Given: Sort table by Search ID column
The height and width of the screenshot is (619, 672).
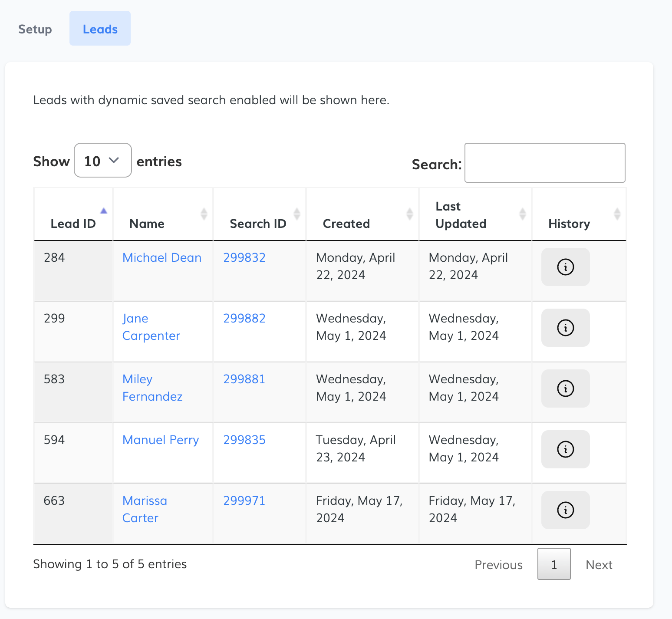Looking at the screenshot, I should pos(258,224).
